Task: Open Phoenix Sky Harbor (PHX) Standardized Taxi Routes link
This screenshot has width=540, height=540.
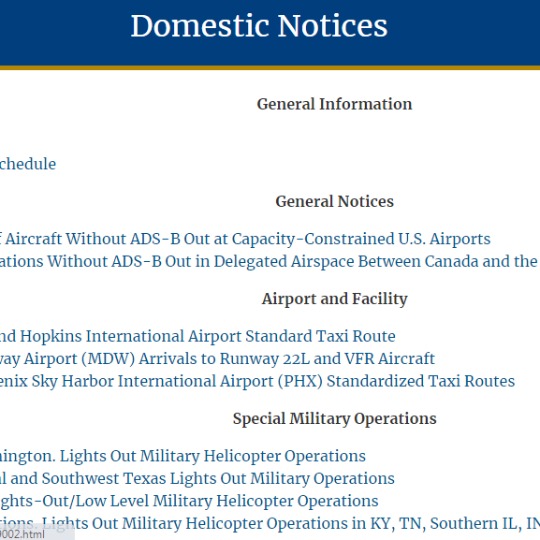Action: (x=257, y=381)
